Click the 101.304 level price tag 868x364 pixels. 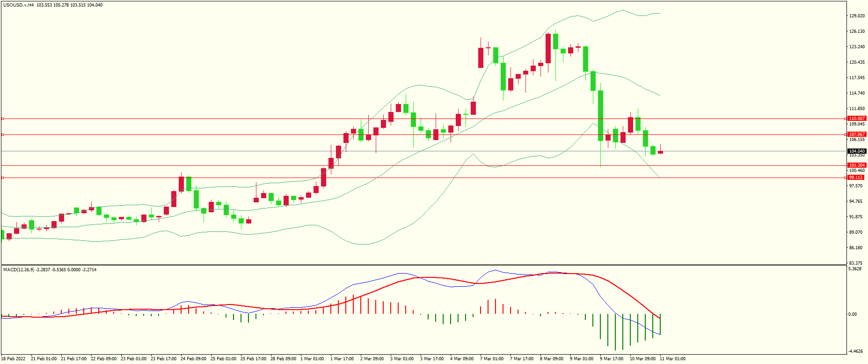coord(857,165)
